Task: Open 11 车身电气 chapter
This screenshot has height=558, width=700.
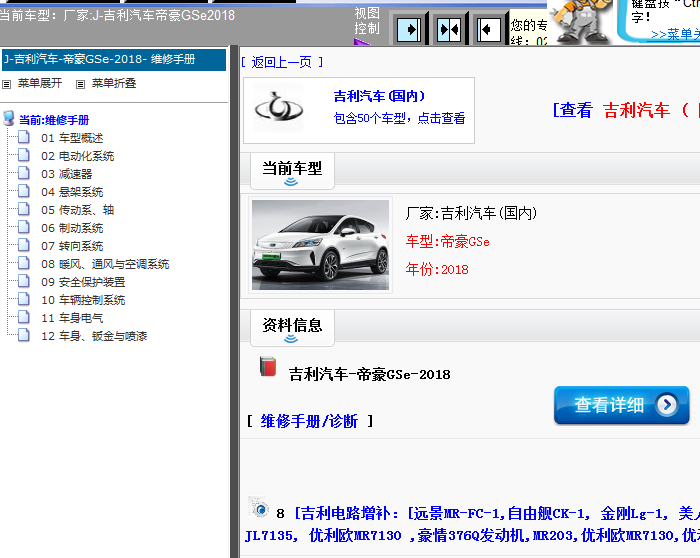Action: [72, 318]
